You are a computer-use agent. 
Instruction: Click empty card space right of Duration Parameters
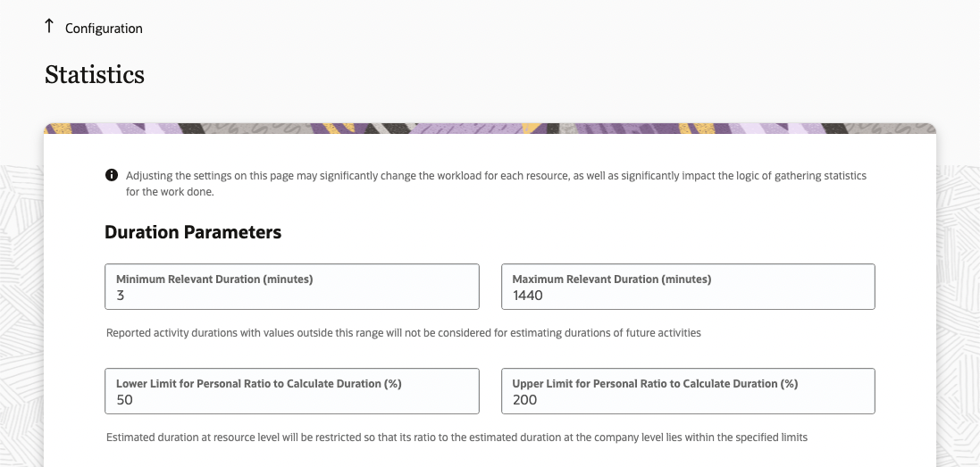coord(581,232)
